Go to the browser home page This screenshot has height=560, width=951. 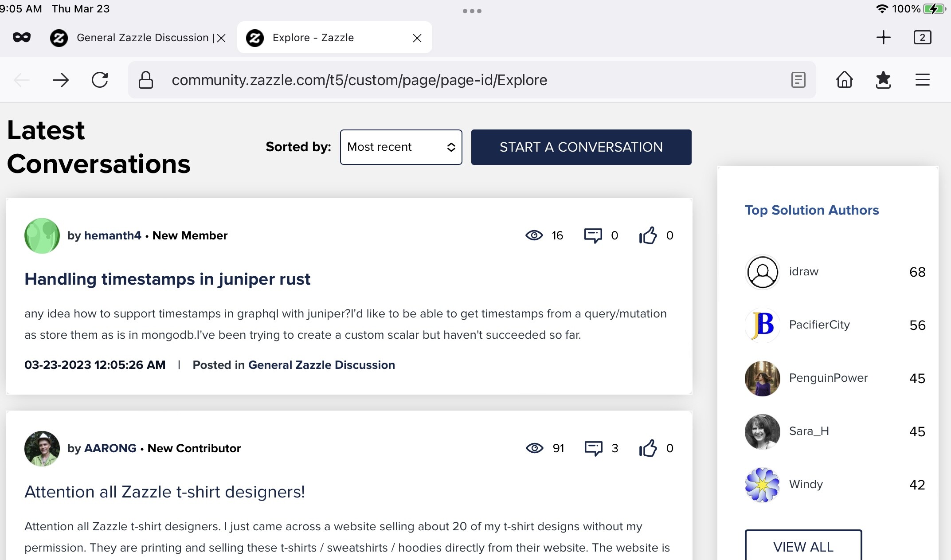[844, 80]
